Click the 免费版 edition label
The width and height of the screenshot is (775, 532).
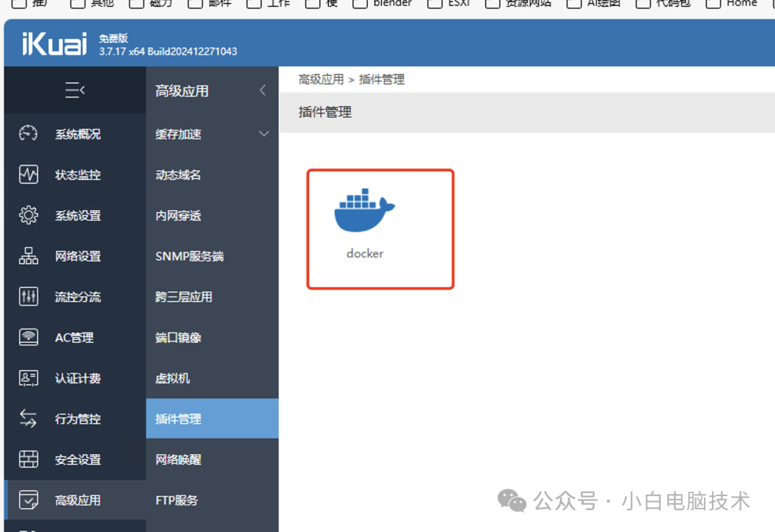pos(113,38)
